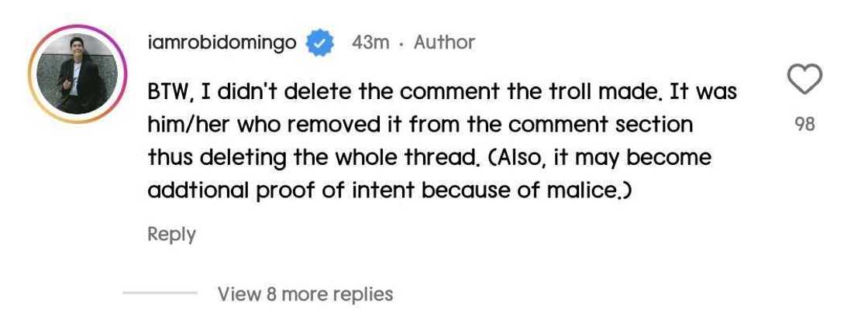Click the misspelled word addtional
The image size is (868, 333).
[197, 190]
